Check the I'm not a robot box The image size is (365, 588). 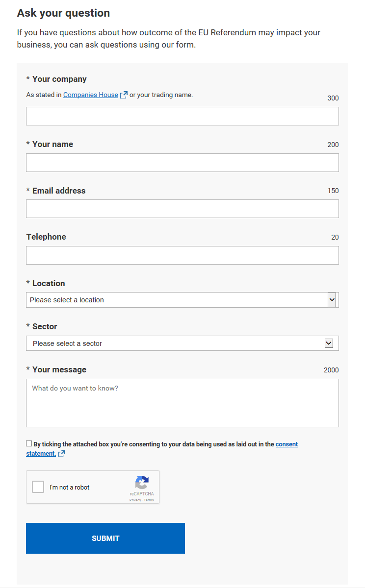(x=38, y=487)
